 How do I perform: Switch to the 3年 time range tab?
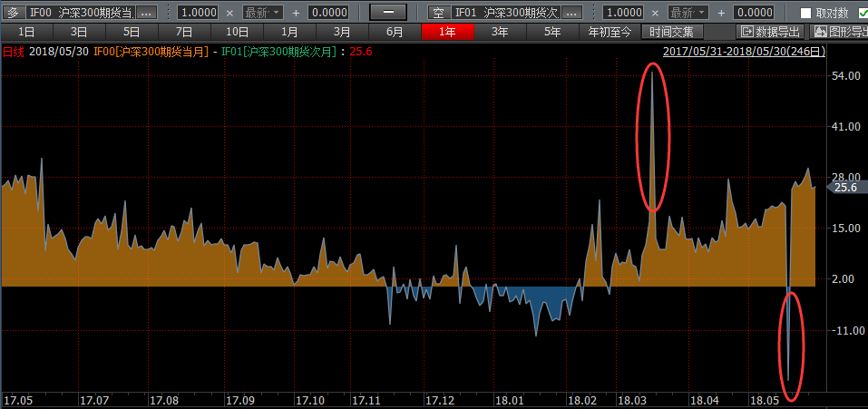pyautogui.click(x=500, y=32)
